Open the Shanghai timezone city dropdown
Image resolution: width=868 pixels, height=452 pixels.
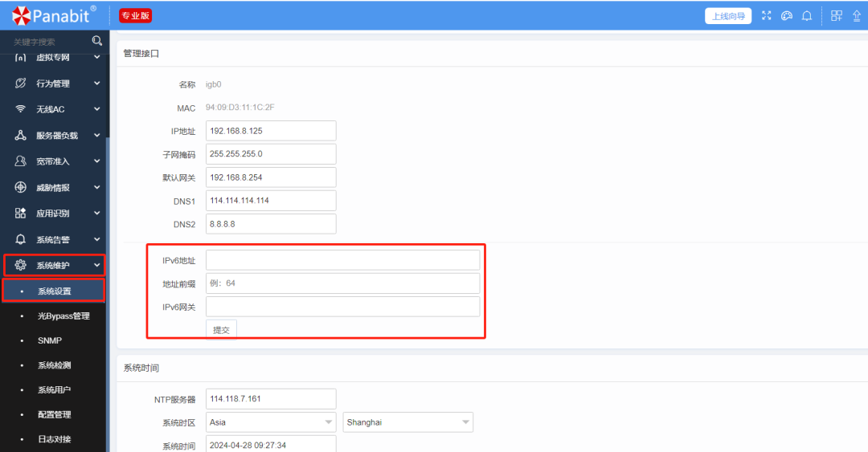408,422
